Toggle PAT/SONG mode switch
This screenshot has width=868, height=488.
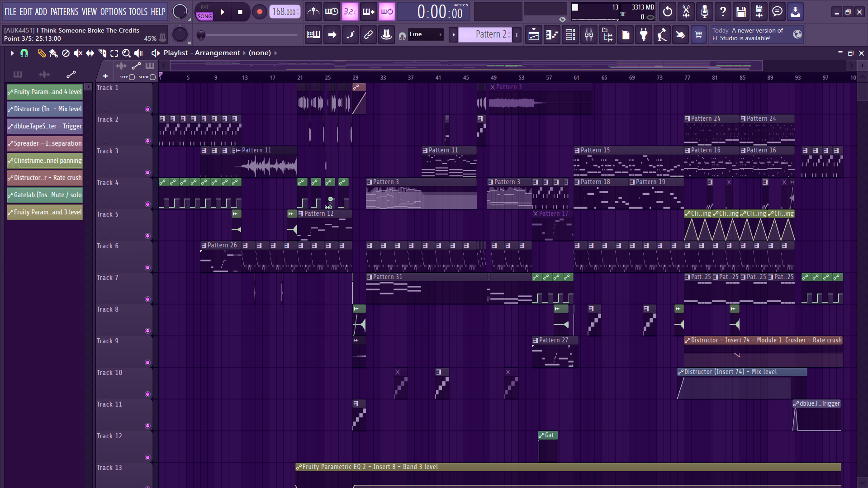pyautogui.click(x=204, y=12)
